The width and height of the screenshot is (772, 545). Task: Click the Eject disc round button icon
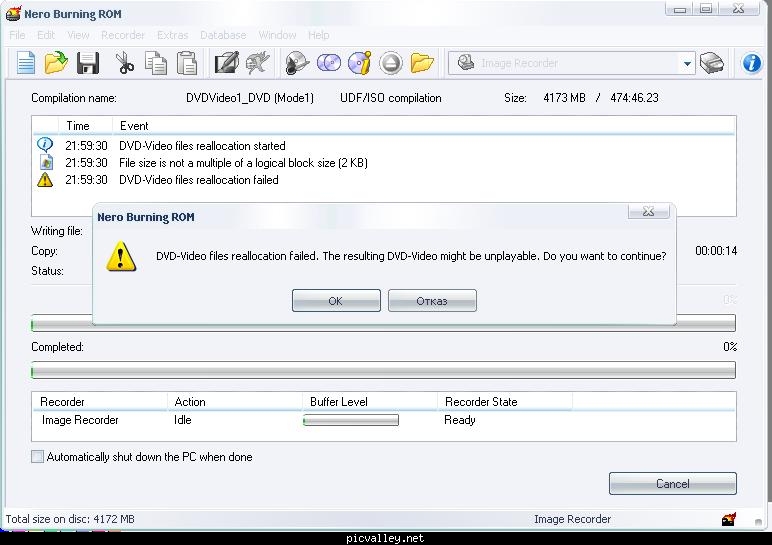pos(391,63)
